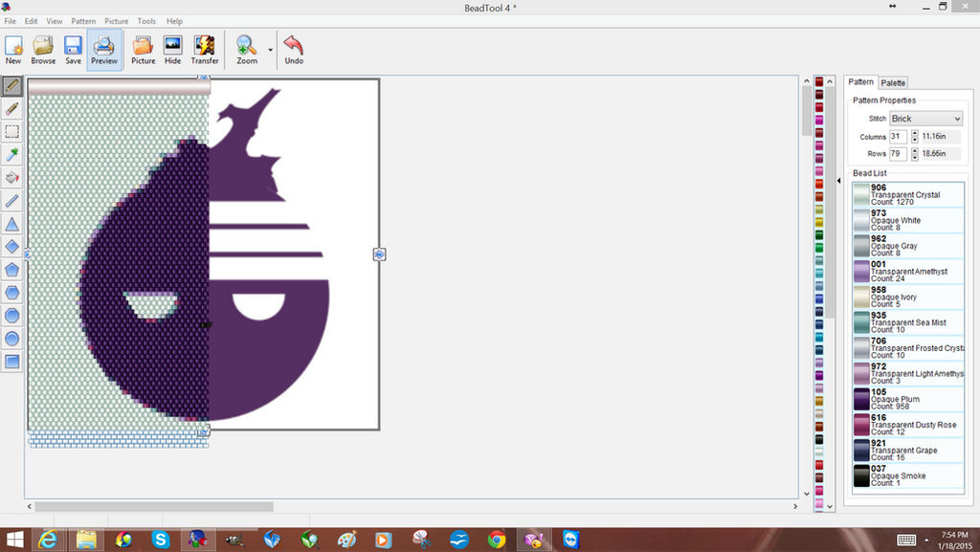
Task: Open Internet Explorer from the taskbar
Action: tap(48, 540)
